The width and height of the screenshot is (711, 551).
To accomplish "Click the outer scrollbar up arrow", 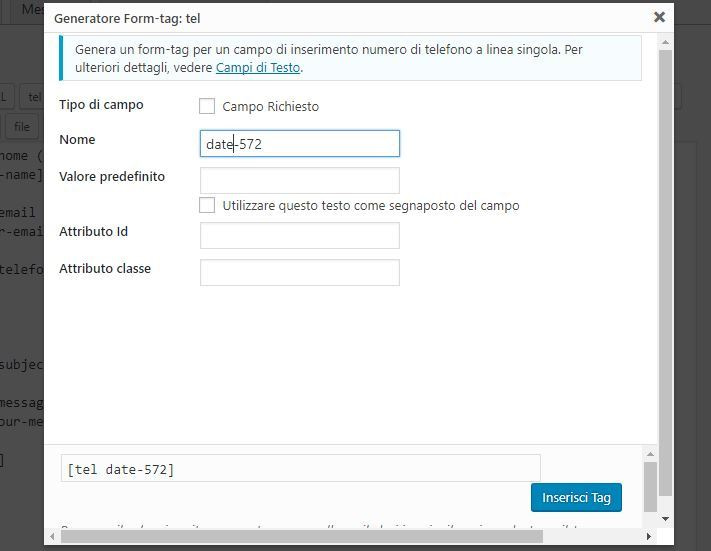I will (x=665, y=43).
